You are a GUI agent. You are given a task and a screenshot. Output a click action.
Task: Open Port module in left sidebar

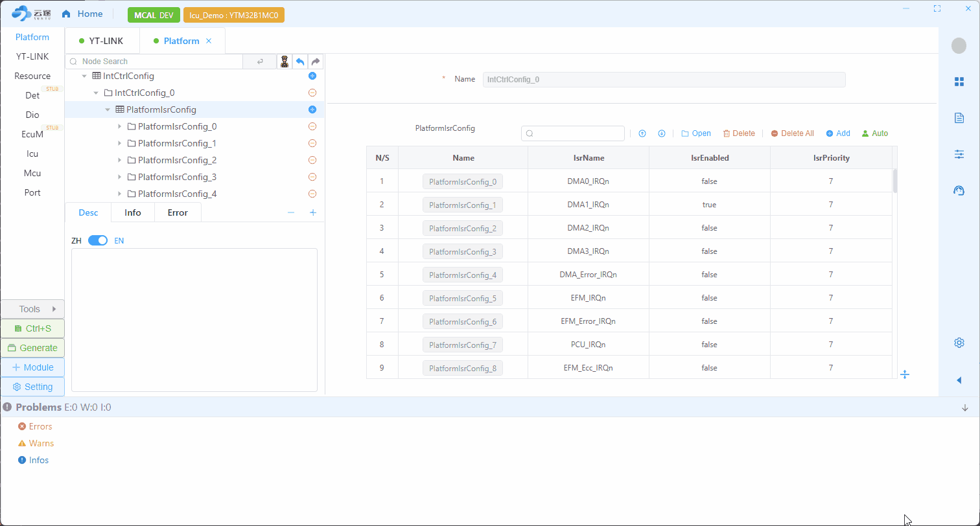32,192
